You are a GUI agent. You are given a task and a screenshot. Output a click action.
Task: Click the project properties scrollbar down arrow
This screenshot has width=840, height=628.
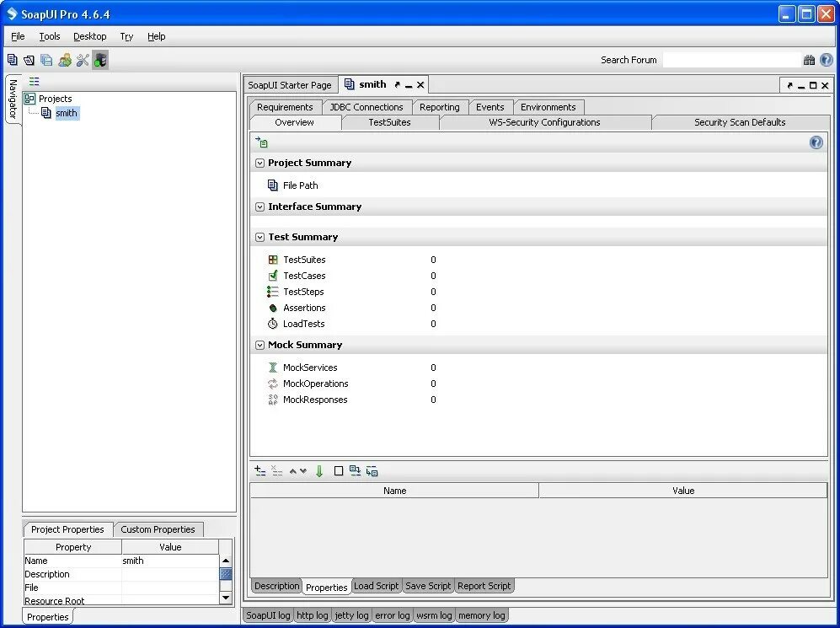[226, 598]
